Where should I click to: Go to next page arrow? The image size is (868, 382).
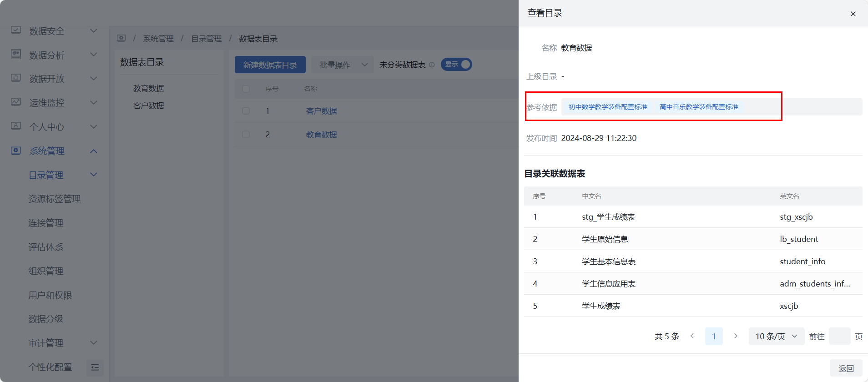pos(736,336)
